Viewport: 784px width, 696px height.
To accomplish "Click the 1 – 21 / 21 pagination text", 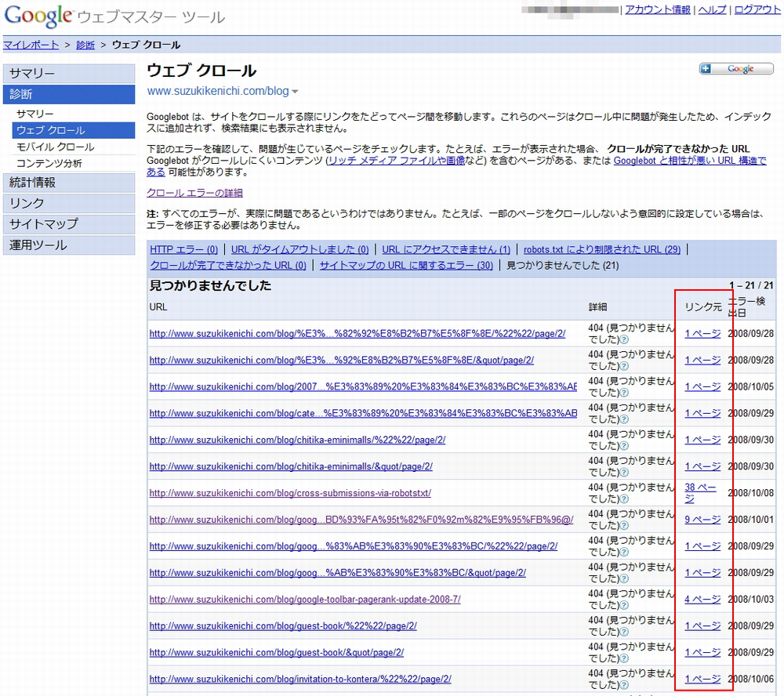I will pos(751,285).
